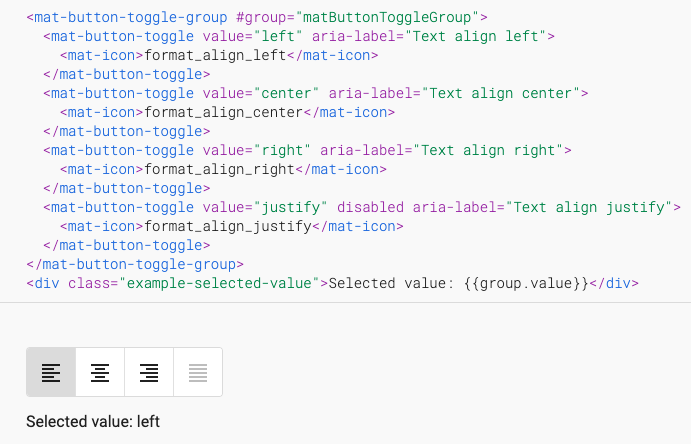The width and height of the screenshot is (691, 444).
Task: Click the 'disabled' attribute in the code
Action: click(370, 207)
